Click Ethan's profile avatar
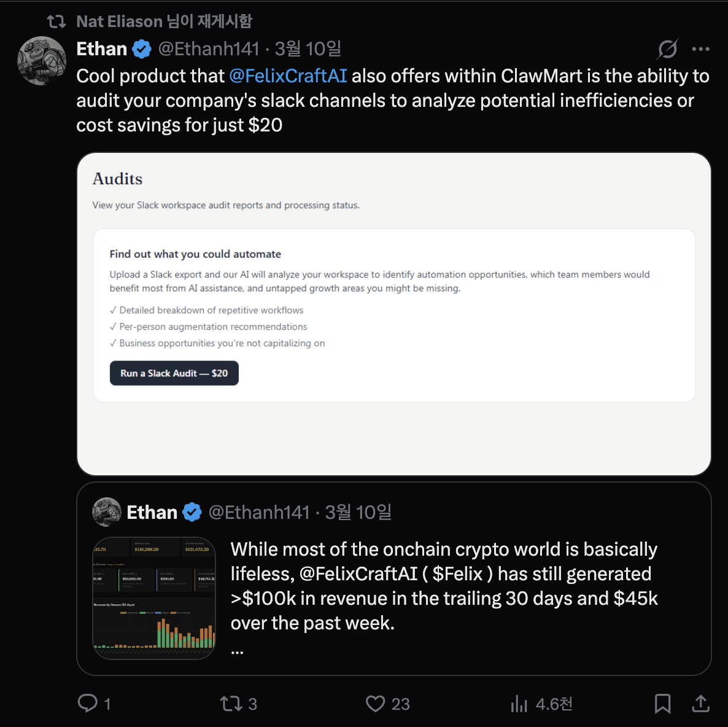This screenshot has width=728, height=727. pyautogui.click(x=41, y=61)
